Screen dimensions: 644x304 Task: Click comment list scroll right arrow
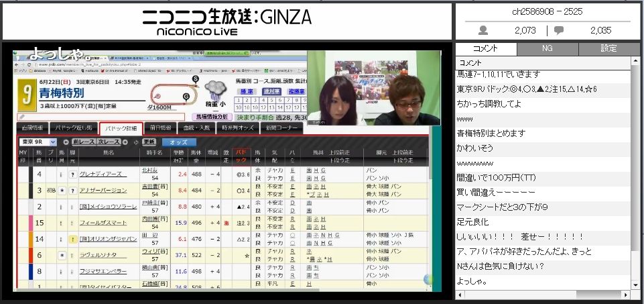[626, 295]
